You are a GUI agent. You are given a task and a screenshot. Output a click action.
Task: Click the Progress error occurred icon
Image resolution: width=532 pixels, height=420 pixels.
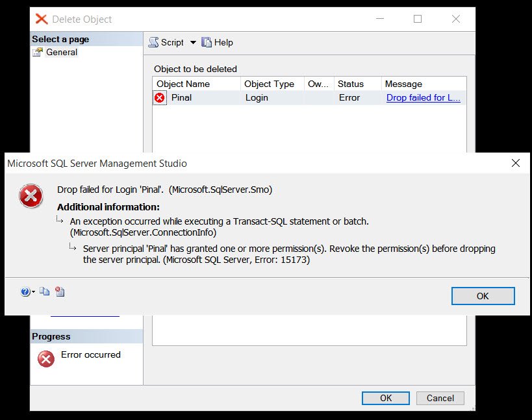pos(46,358)
